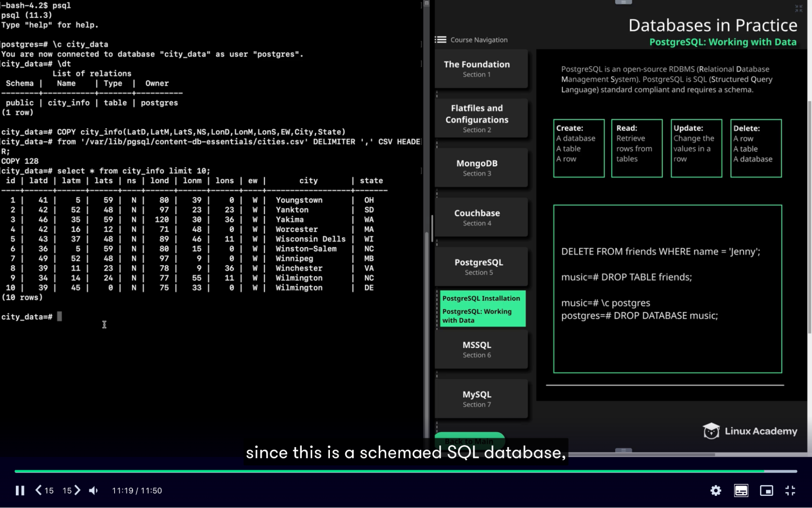The height and width of the screenshot is (508, 812).
Task: Click 'Youngstown' in city column
Action: [x=299, y=200]
